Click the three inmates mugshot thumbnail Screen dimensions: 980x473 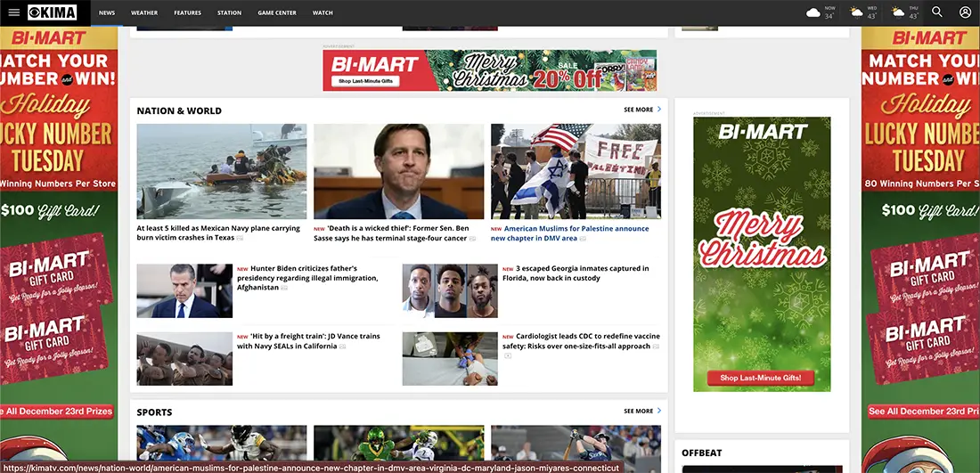tap(450, 290)
